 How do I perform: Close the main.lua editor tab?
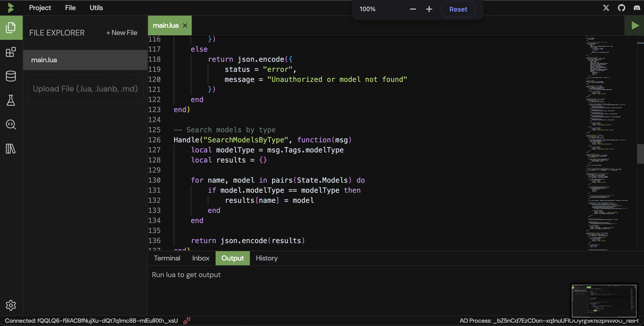coord(185,25)
